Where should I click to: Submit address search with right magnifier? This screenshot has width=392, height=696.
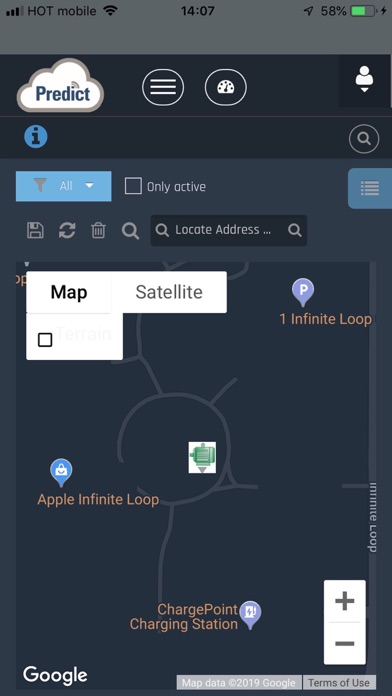(294, 230)
